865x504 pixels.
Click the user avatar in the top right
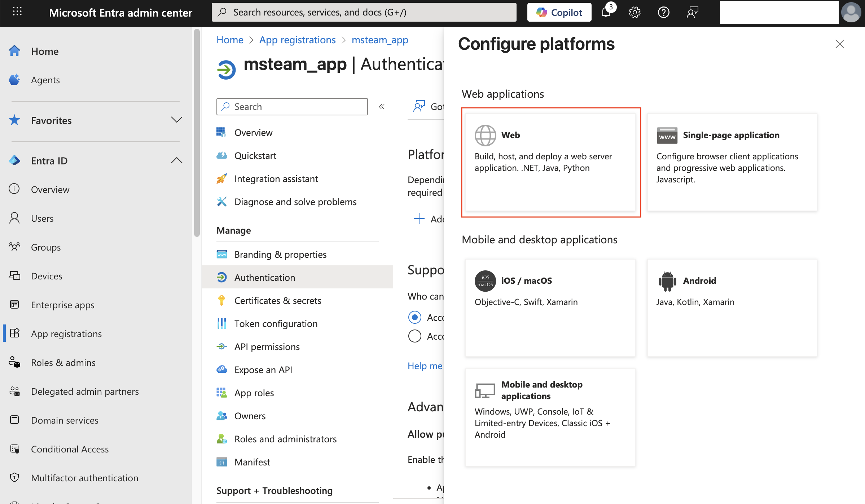pos(851,12)
